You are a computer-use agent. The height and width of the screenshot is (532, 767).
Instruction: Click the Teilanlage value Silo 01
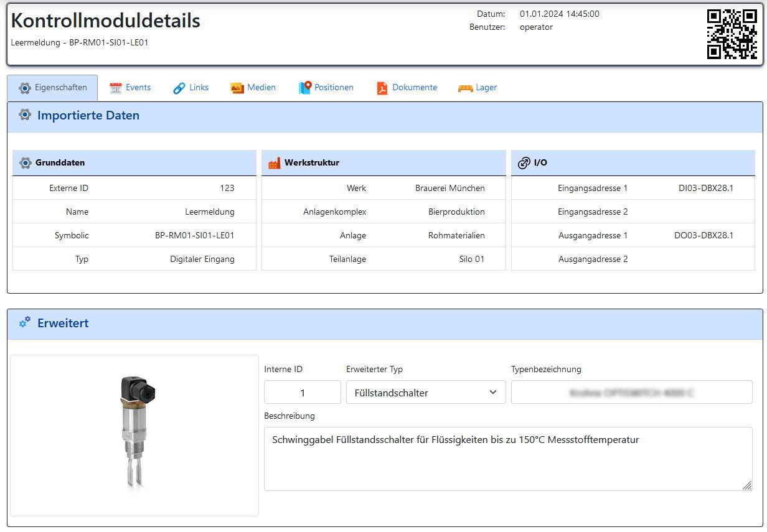point(471,259)
